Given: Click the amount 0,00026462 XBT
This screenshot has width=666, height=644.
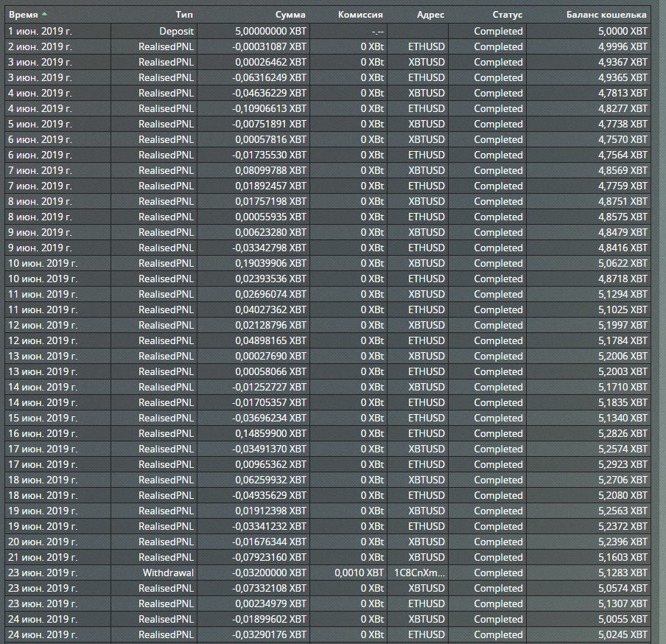Looking at the screenshot, I should (270, 62).
